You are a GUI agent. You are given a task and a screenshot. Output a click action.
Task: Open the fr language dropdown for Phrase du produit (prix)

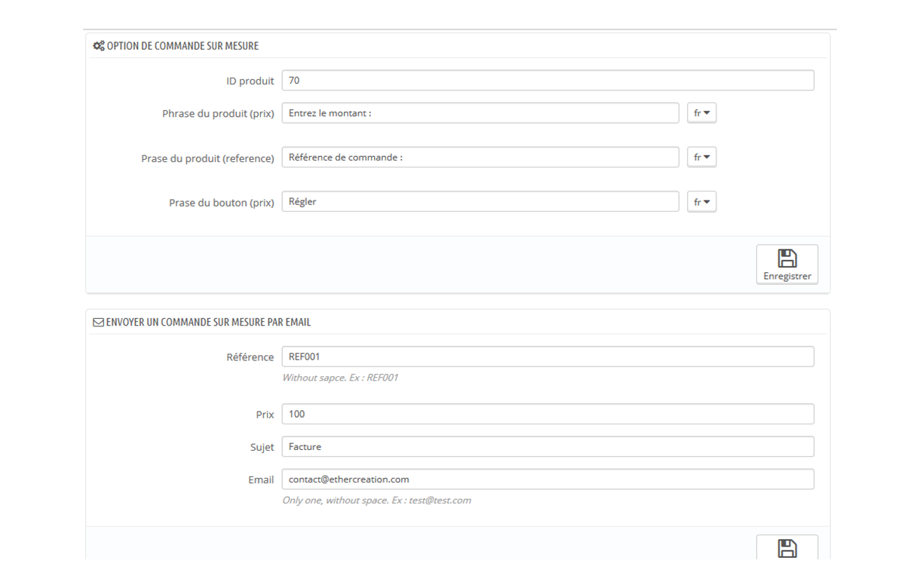tap(701, 113)
